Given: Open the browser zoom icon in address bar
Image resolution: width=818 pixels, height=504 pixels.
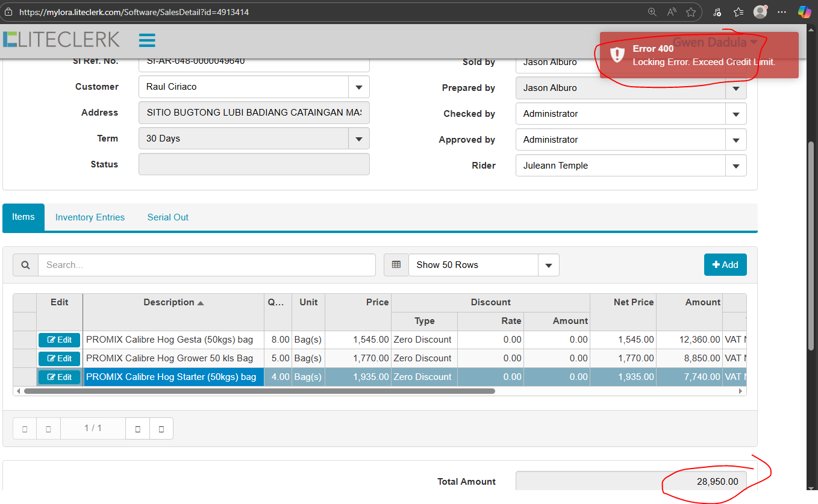Looking at the screenshot, I should tap(652, 12).
